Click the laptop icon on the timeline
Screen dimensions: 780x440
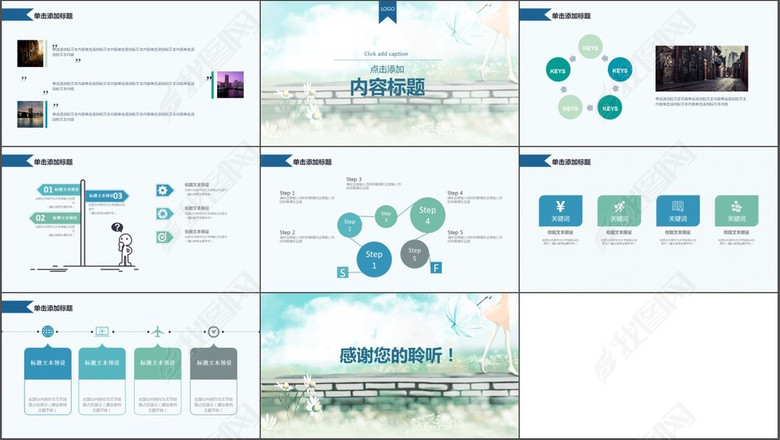102,331
